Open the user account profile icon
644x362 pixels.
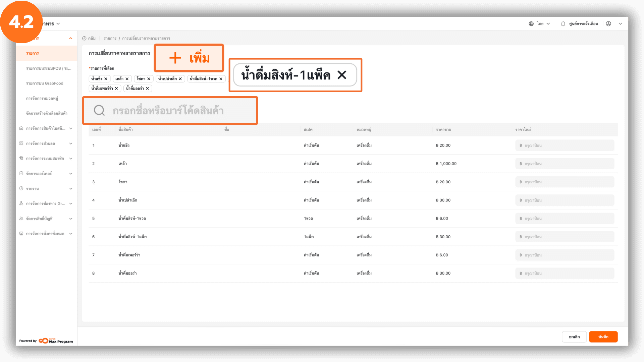pos(608,24)
